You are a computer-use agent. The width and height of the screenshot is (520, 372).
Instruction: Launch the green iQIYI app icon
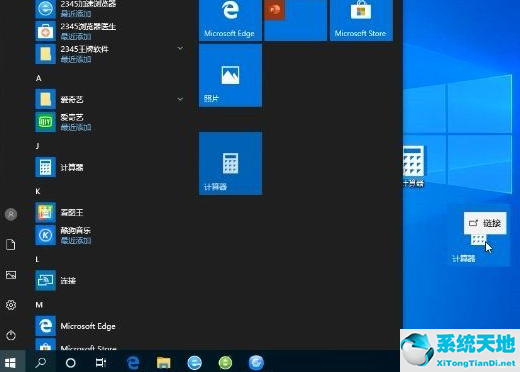[x=45, y=122]
